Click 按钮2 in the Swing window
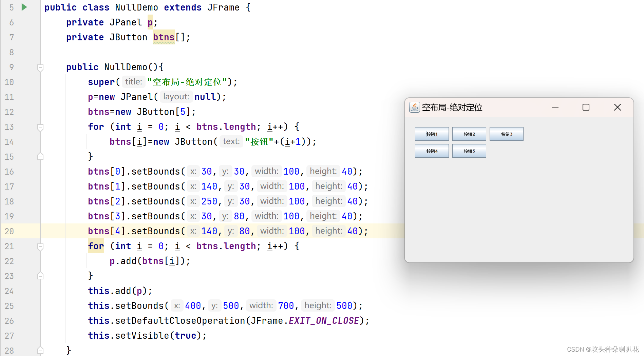644x356 pixels. (x=469, y=134)
